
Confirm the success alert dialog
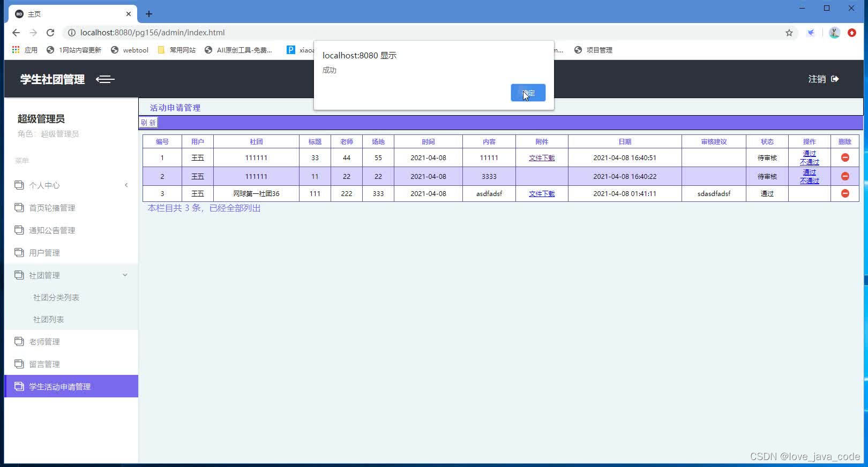pyautogui.click(x=528, y=93)
